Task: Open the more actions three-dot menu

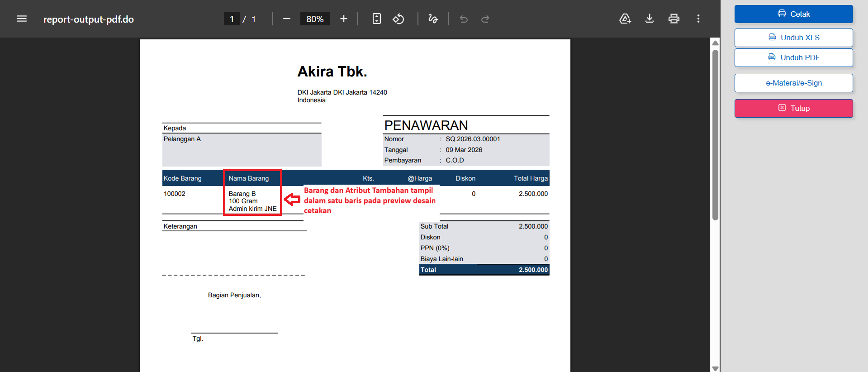Action: point(698,19)
